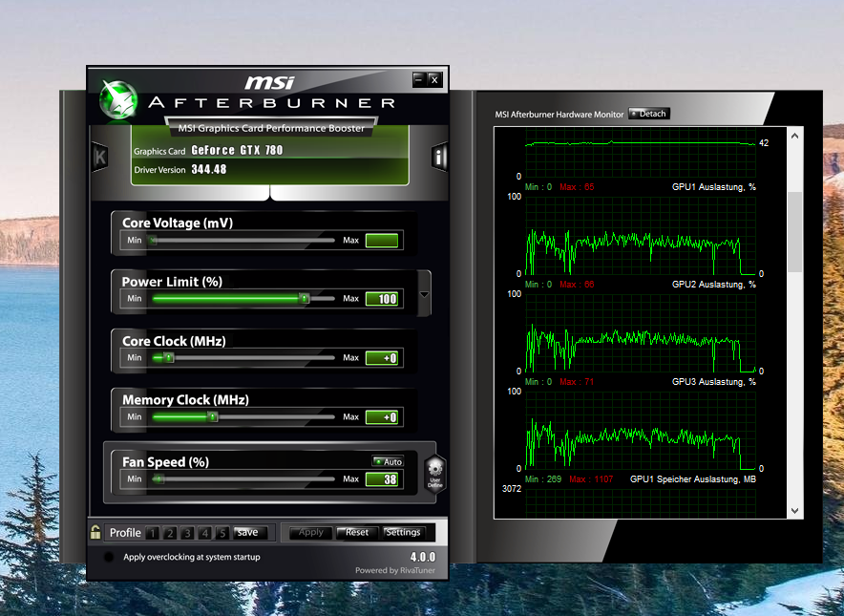Close the Afterburner window with X
844x616 pixels.
(435, 79)
